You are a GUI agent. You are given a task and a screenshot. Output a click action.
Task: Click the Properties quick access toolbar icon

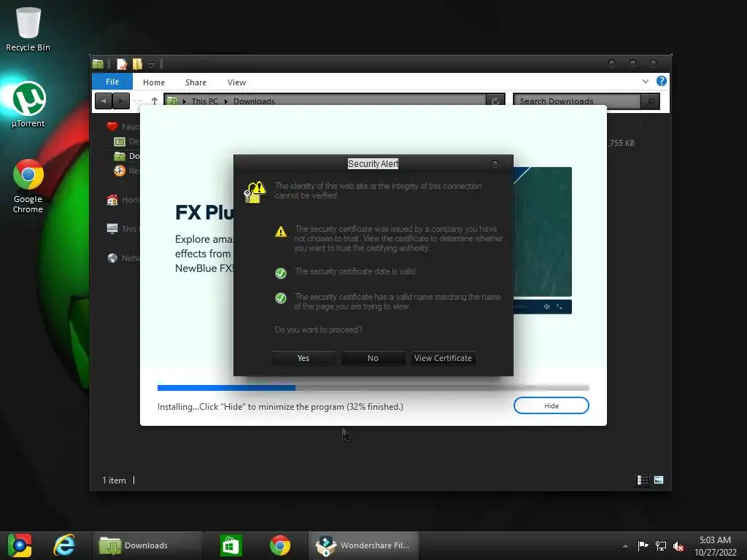(122, 64)
